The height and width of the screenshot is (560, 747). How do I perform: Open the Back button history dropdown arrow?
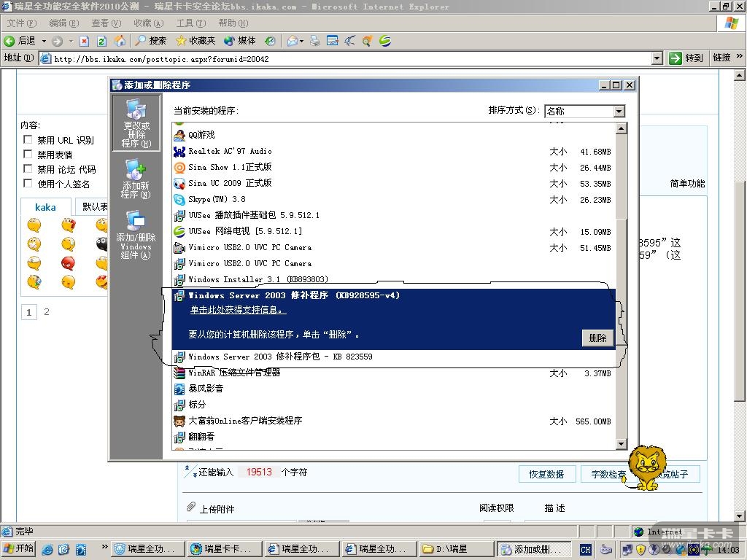(44, 42)
